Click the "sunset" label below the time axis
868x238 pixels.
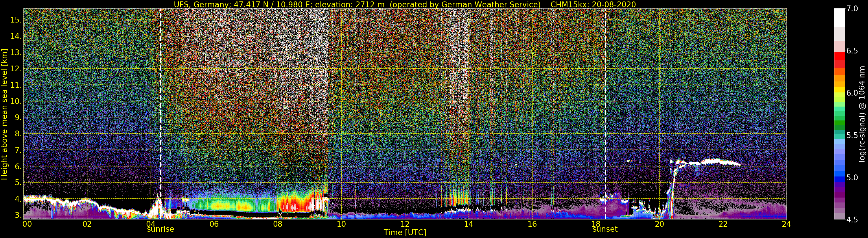click(x=605, y=229)
